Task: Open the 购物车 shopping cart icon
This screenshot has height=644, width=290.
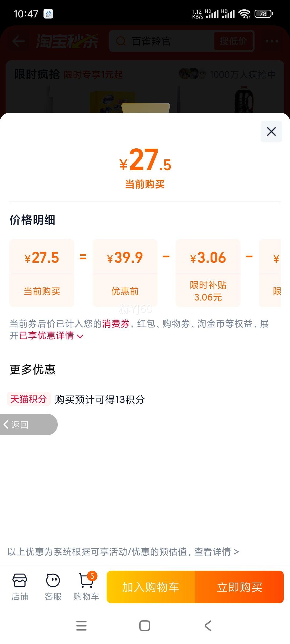Action: [x=86, y=587]
